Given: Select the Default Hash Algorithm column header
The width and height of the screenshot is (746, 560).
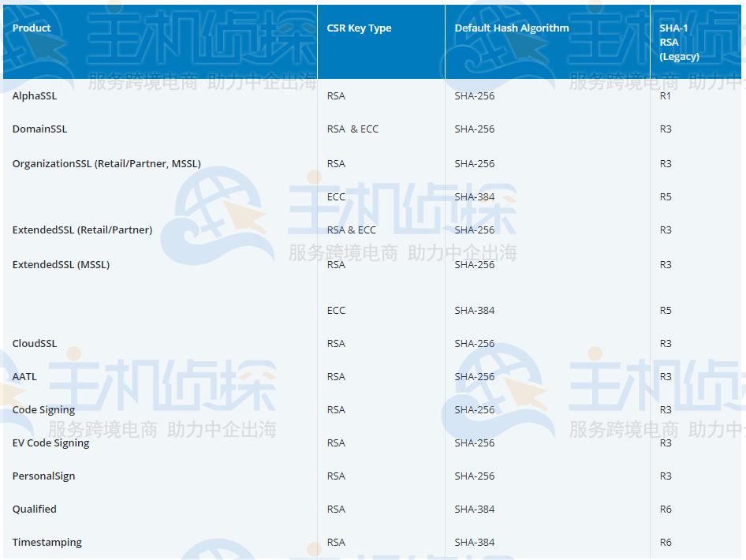Looking at the screenshot, I should [x=511, y=28].
